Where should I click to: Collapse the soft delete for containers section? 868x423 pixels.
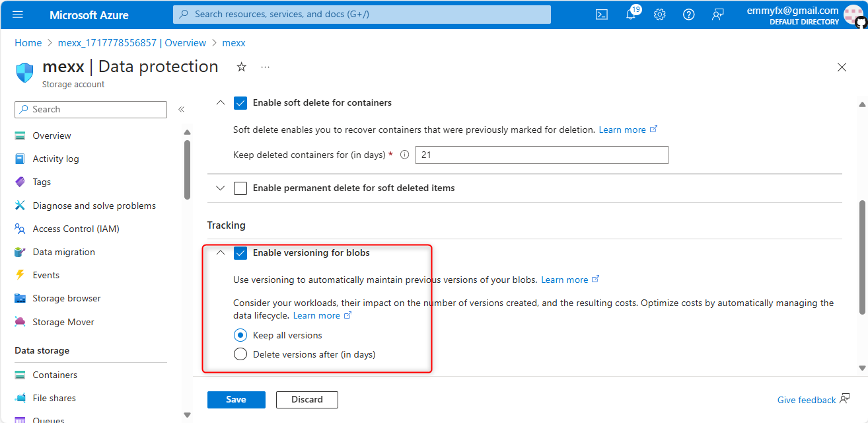point(221,103)
